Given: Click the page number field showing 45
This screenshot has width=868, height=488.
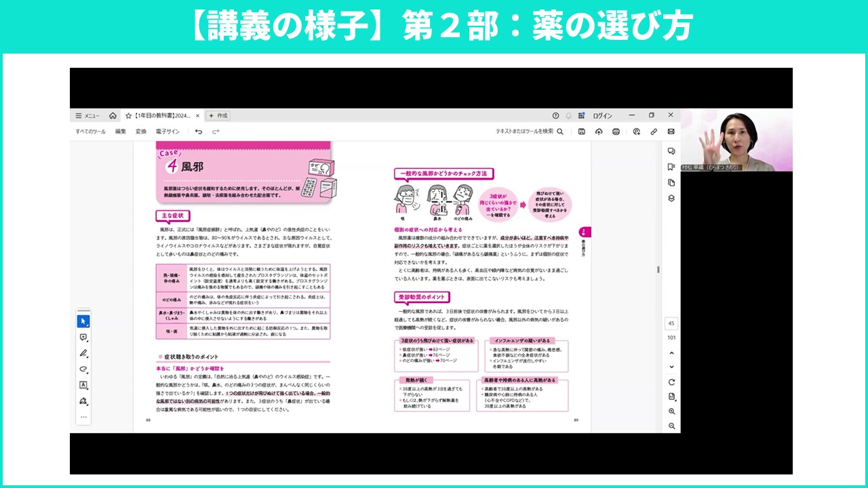Looking at the screenshot, I should (x=671, y=324).
